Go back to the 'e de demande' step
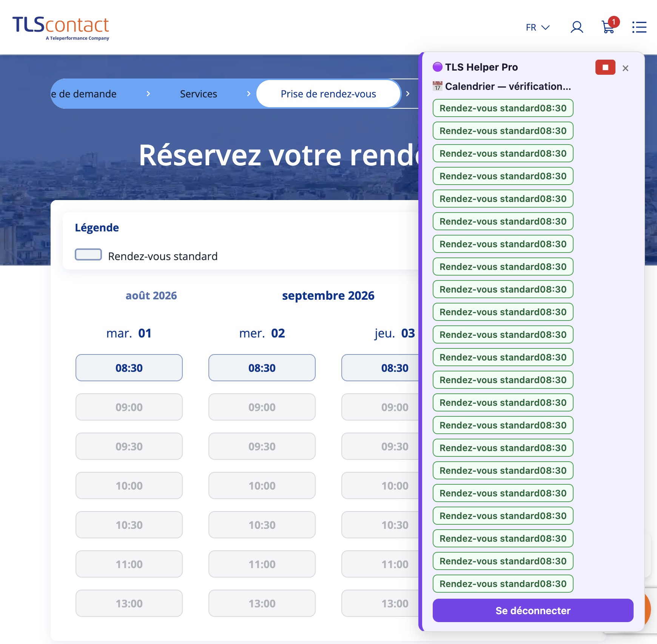657x644 pixels. click(84, 94)
